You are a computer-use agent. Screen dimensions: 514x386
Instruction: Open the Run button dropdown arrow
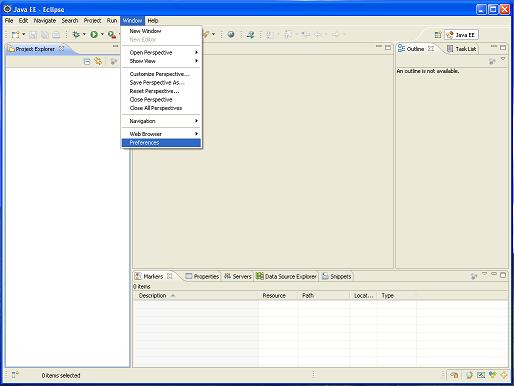click(102, 34)
